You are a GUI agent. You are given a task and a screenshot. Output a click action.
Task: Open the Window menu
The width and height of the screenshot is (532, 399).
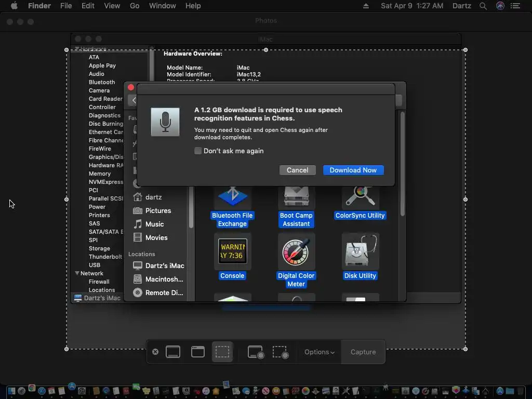[163, 6]
